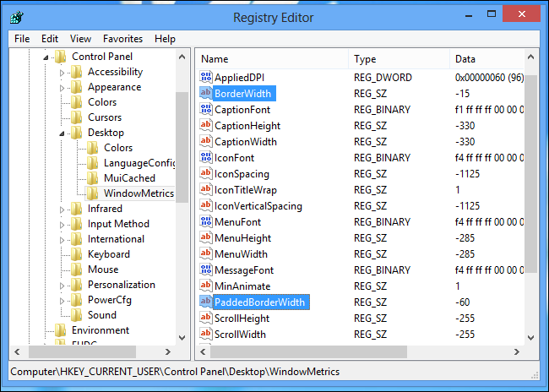Expand the Appearance key

click(x=62, y=88)
